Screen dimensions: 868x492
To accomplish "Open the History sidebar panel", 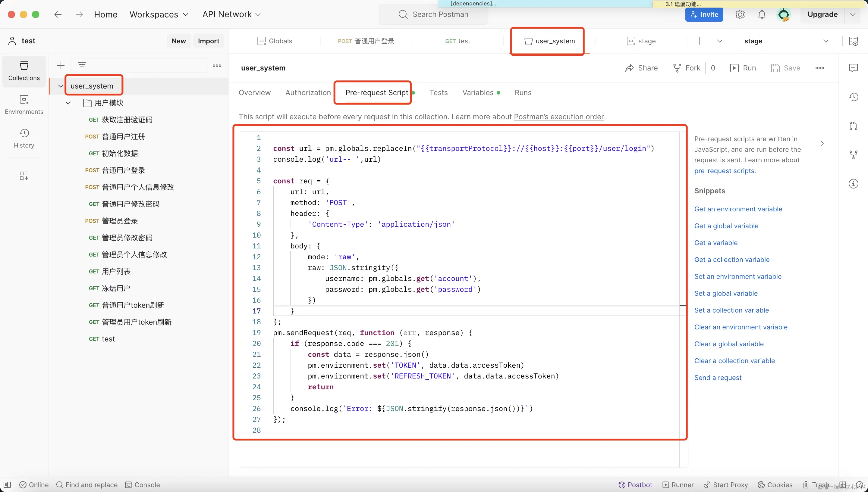I will point(24,138).
